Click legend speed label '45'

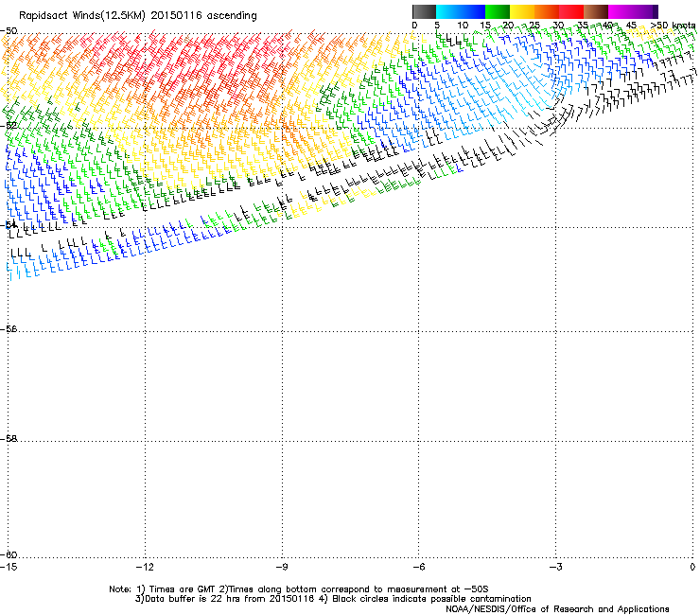[x=631, y=26]
